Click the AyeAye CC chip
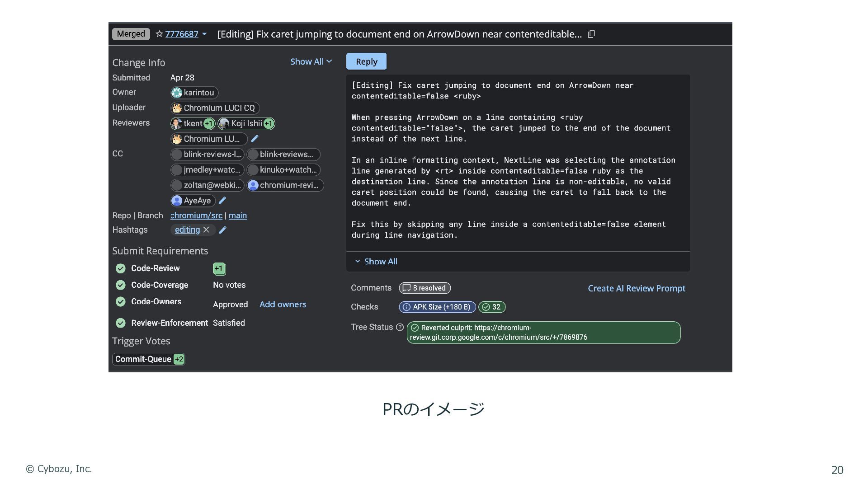 193,201
